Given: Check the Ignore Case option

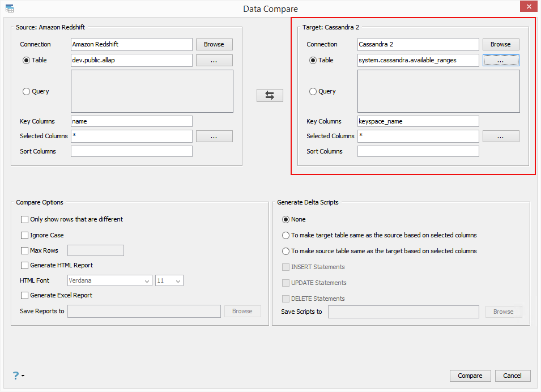Looking at the screenshot, I should [x=24, y=235].
